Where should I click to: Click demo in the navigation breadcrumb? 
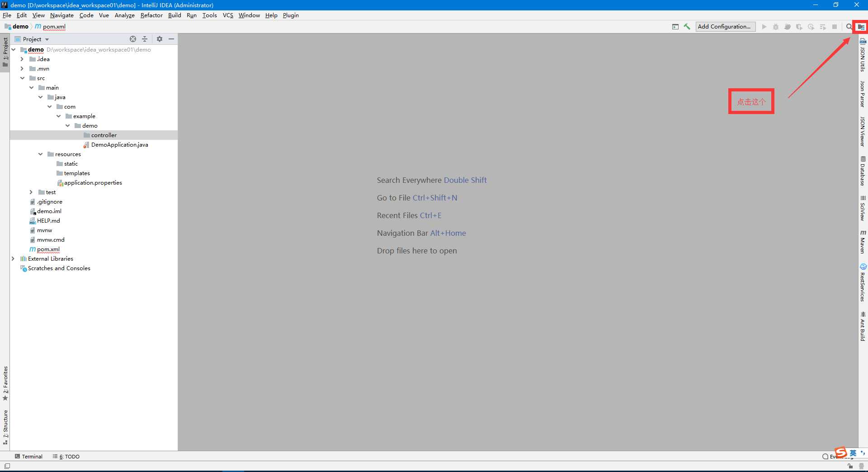(x=17, y=27)
